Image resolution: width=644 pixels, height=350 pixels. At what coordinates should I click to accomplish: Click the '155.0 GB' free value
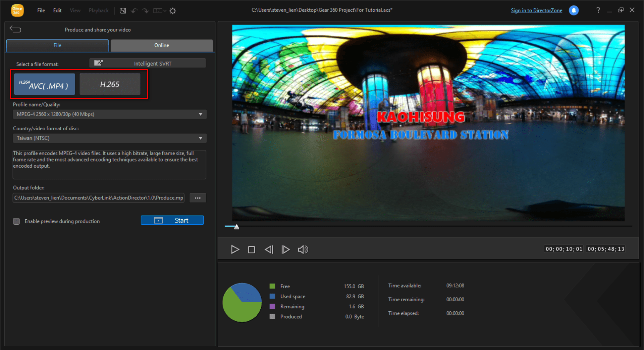[x=354, y=286]
